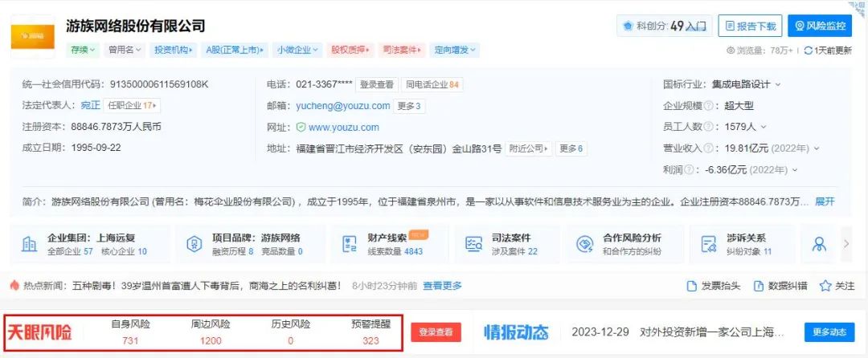Open legal representative 宛正 link
868x358 pixels.
pos(90,105)
